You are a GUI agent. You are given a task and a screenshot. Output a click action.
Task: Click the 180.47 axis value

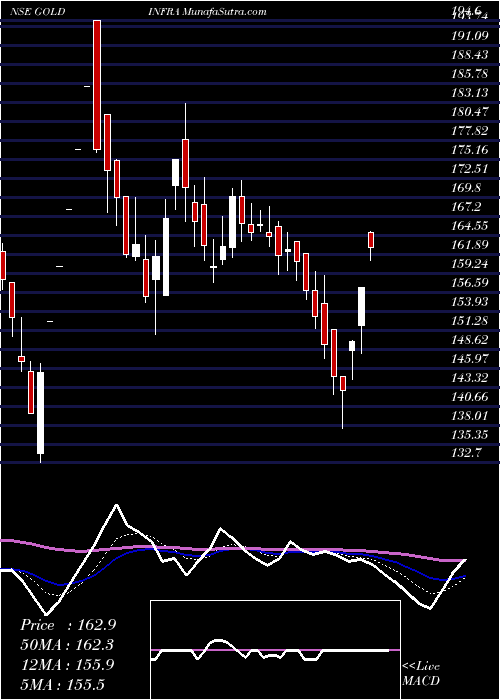click(469, 111)
